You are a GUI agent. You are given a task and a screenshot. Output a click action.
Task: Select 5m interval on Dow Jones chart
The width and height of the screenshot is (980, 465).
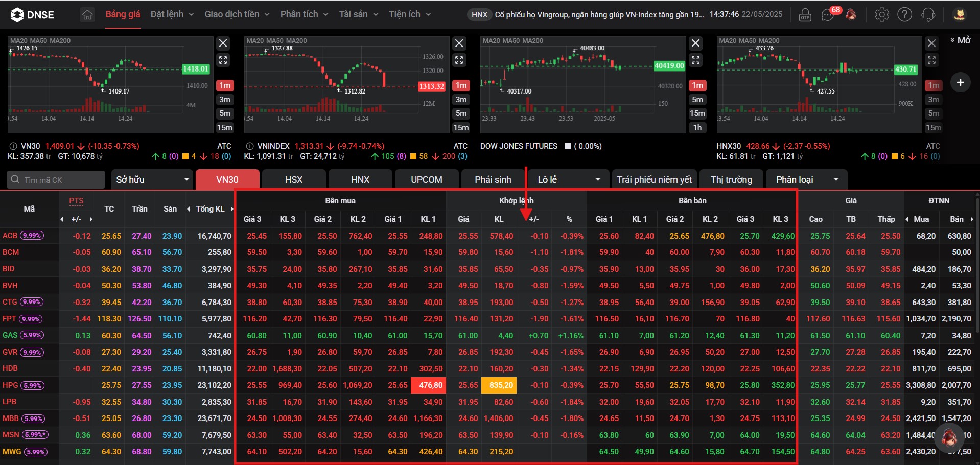pos(697,100)
